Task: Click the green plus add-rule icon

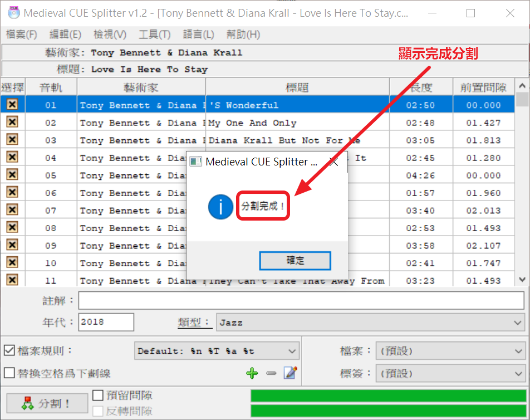Action: point(252,373)
